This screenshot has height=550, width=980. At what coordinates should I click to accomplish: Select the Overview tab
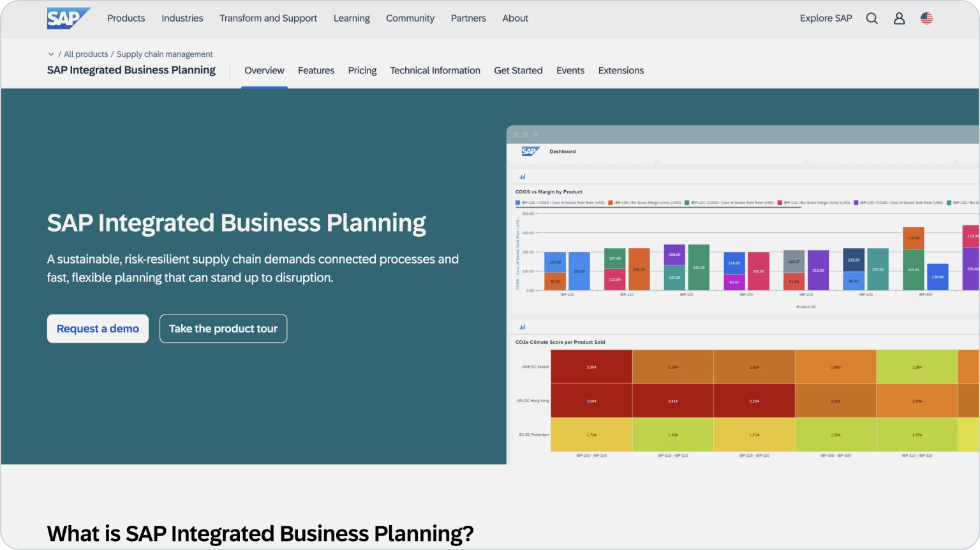(x=264, y=70)
